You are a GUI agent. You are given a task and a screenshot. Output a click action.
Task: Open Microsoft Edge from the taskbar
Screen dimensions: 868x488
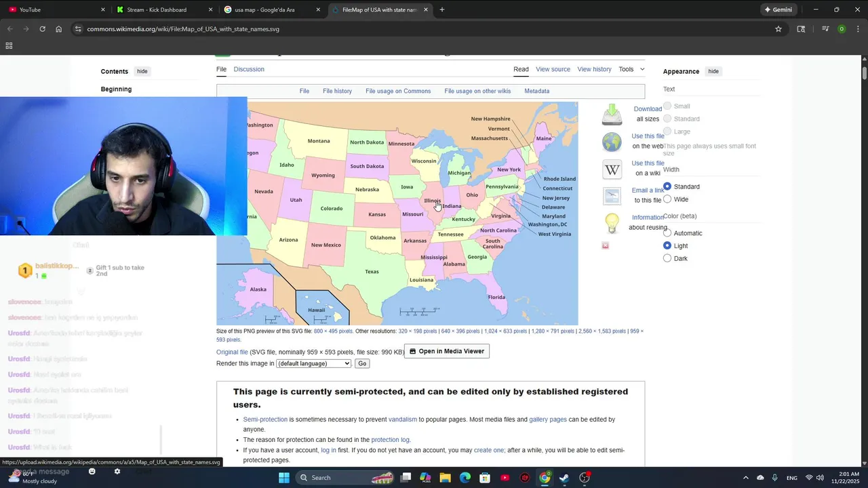[x=465, y=478]
